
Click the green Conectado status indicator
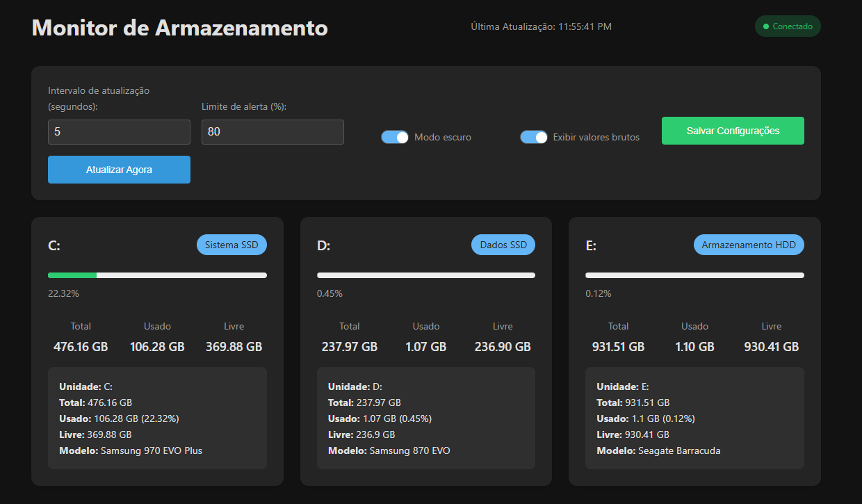coord(787,26)
